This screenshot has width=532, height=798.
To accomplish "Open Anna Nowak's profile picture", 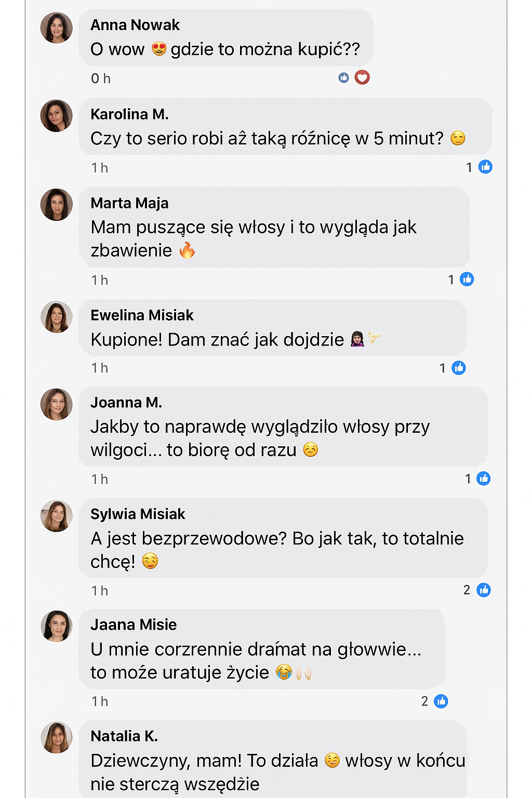I will [57, 28].
